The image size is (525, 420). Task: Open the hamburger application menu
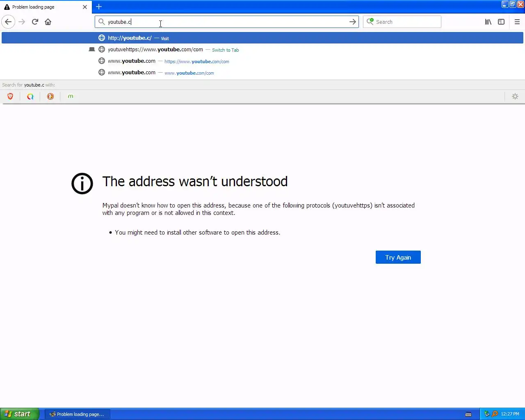pyautogui.click(x=517, y=22)
